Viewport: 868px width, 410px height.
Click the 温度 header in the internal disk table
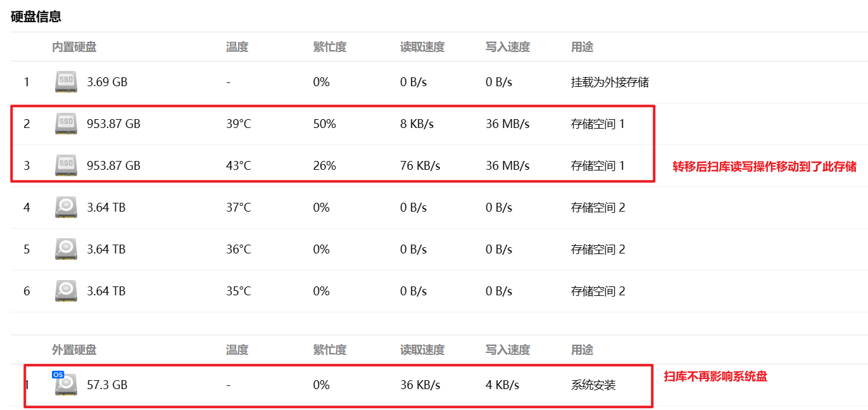point(237,47)
